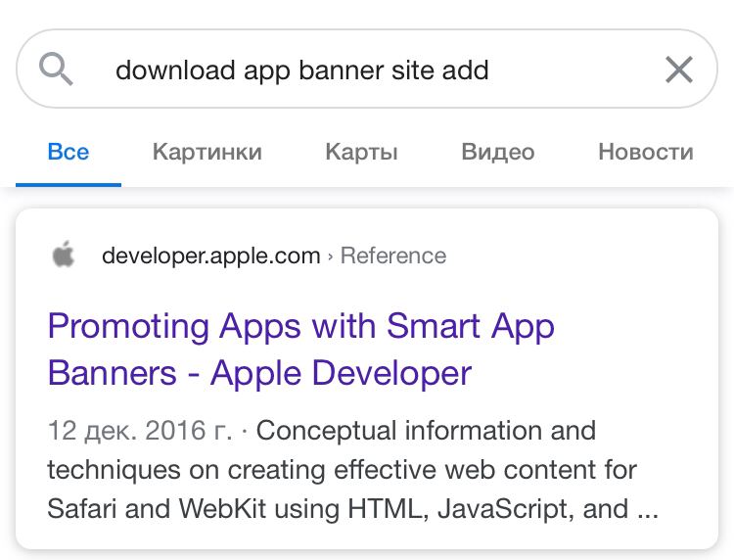The width and height of the screenshot is (734, 560).
Task: Click the blue underline beneath Все
Action: (x=69, y=185)
